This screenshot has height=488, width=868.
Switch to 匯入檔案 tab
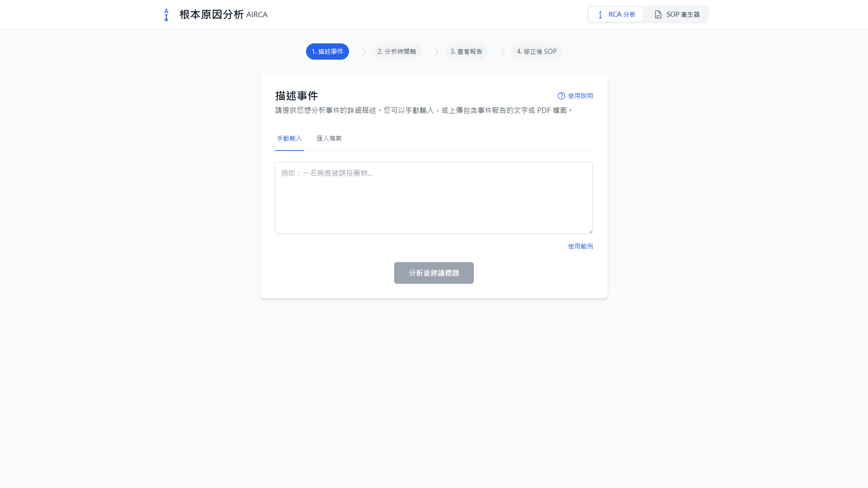[329, 138]
